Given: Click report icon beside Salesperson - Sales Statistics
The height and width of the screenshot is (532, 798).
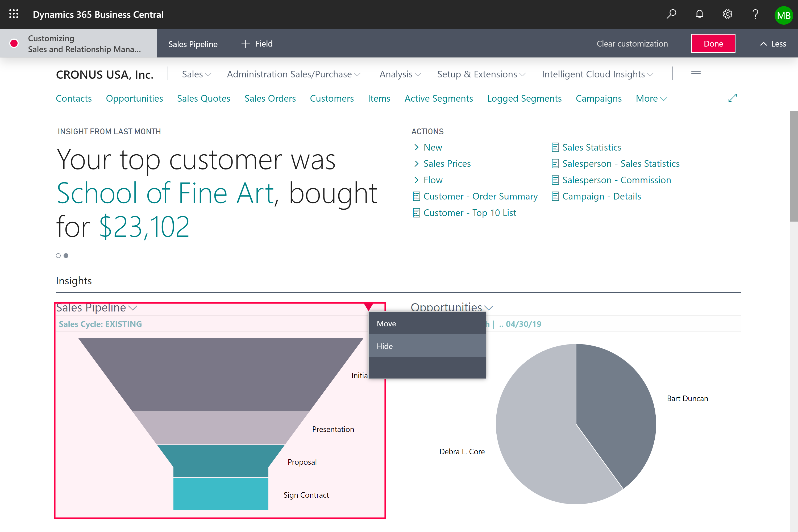Looking at the screenshot, I should click(x=555, y=164).
